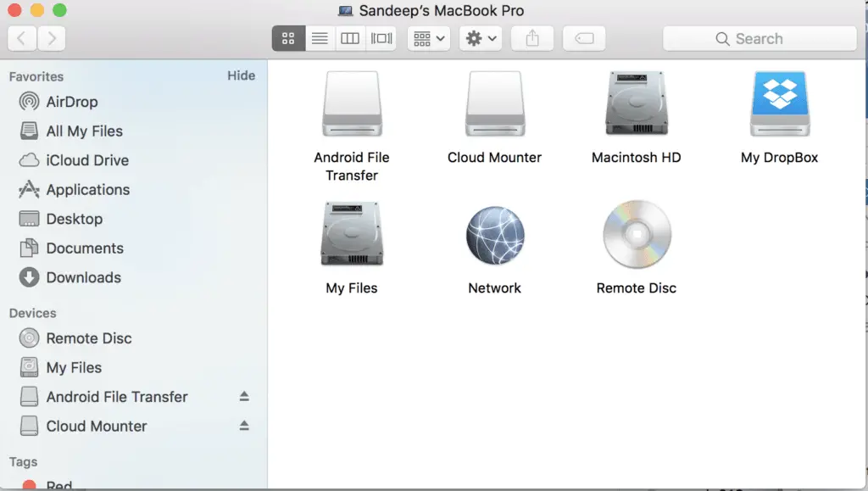
Task: Select Android File Transfer in sidebar
Action: 133,397
